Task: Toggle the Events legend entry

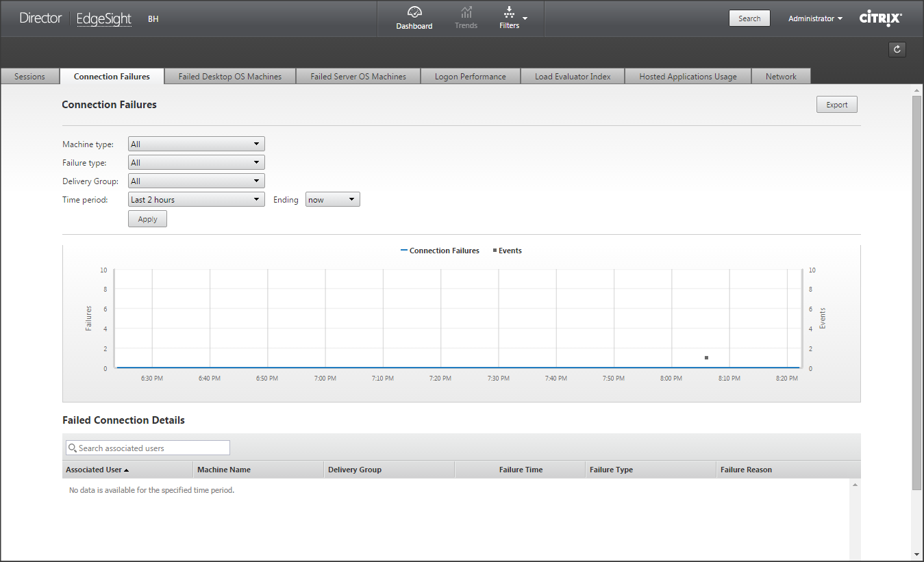Action: pyautogui.click(x=507, y=251)
